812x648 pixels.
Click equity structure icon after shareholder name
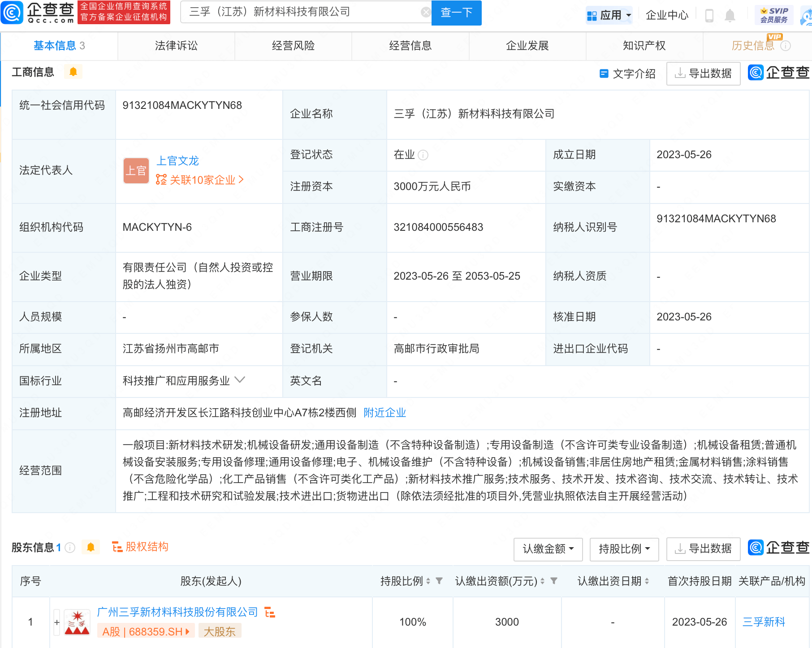pyautogui.click(x=270, y=612)
